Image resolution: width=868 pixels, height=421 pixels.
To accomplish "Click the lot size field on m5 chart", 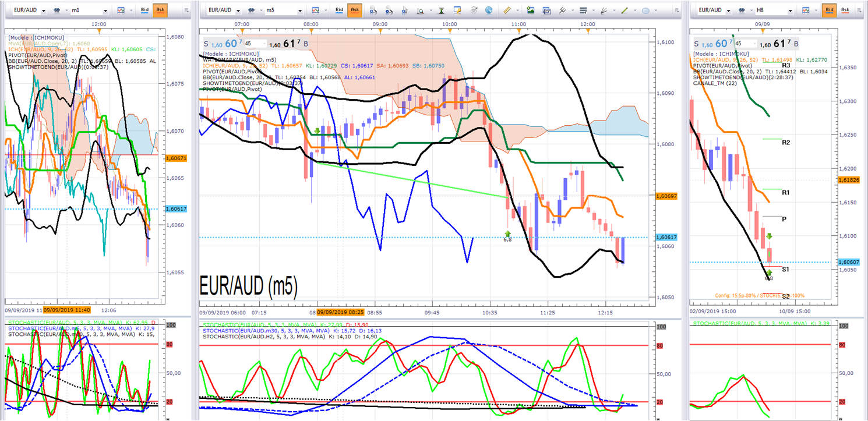I will point(255,44).
